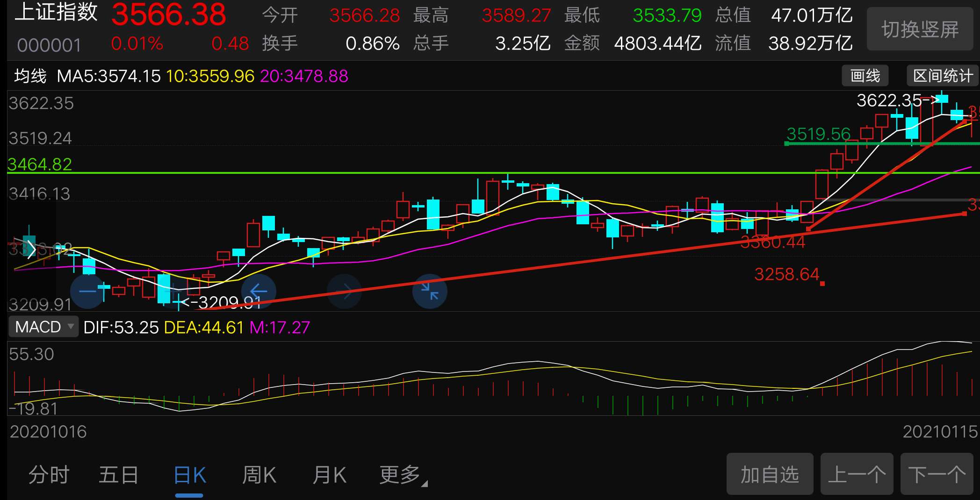The image size is (980, 500).
Task: Tap the 流值 value 38.92万亿
Action: click(811, 43)
